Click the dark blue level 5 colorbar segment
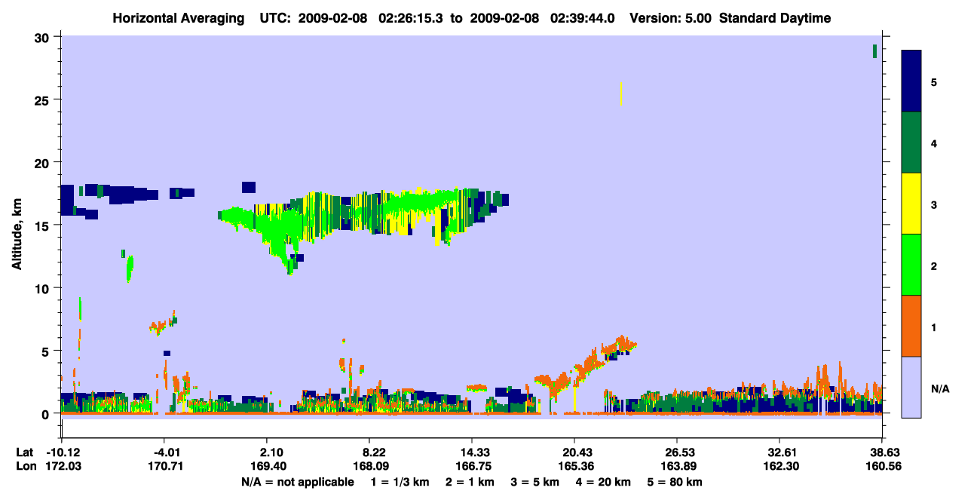The image size is (980, 503). click(x=911, y=81)
